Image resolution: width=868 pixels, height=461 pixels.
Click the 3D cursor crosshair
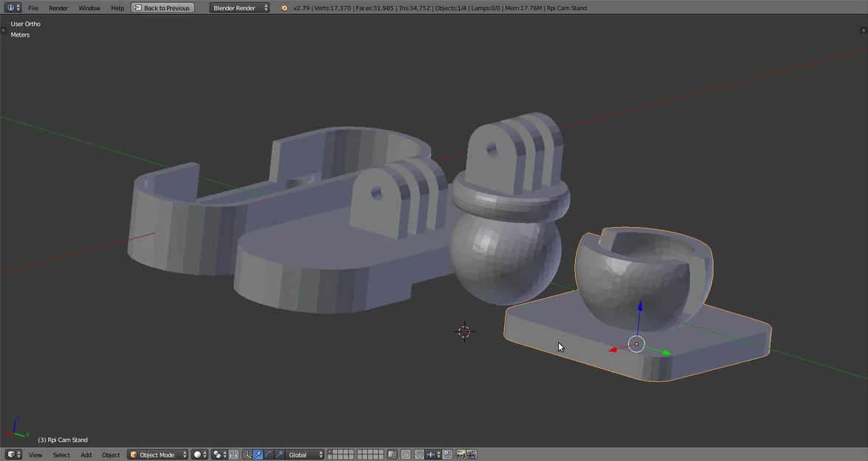click(x=464, y=331)
